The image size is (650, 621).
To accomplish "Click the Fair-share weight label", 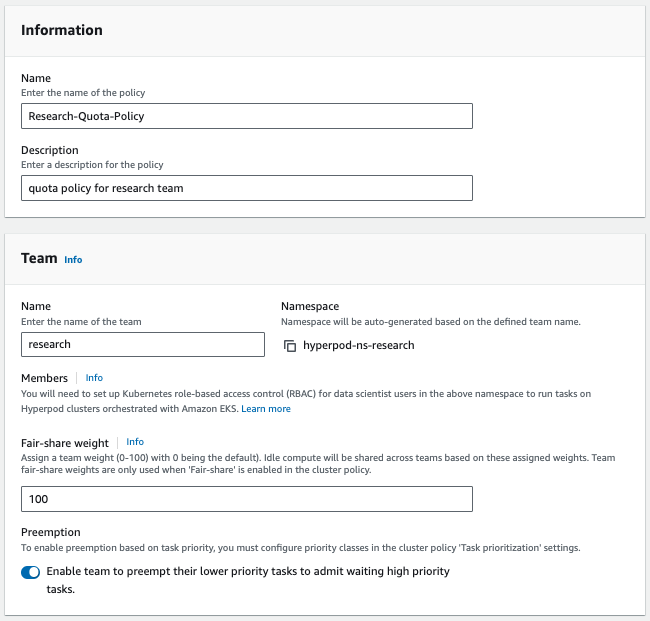I will [64, 442].
